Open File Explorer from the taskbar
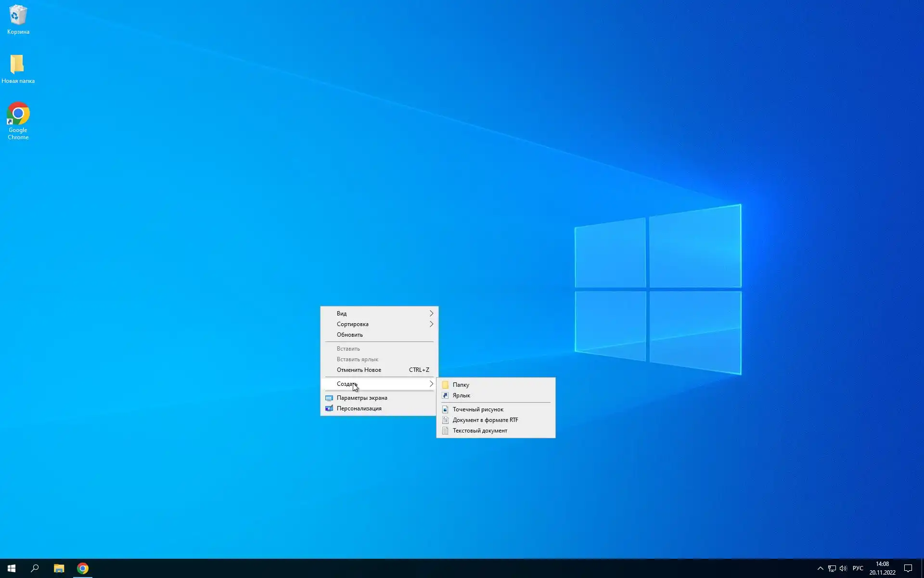The width and height of the screenshot is (924, 578). click(x=59, y=568)
